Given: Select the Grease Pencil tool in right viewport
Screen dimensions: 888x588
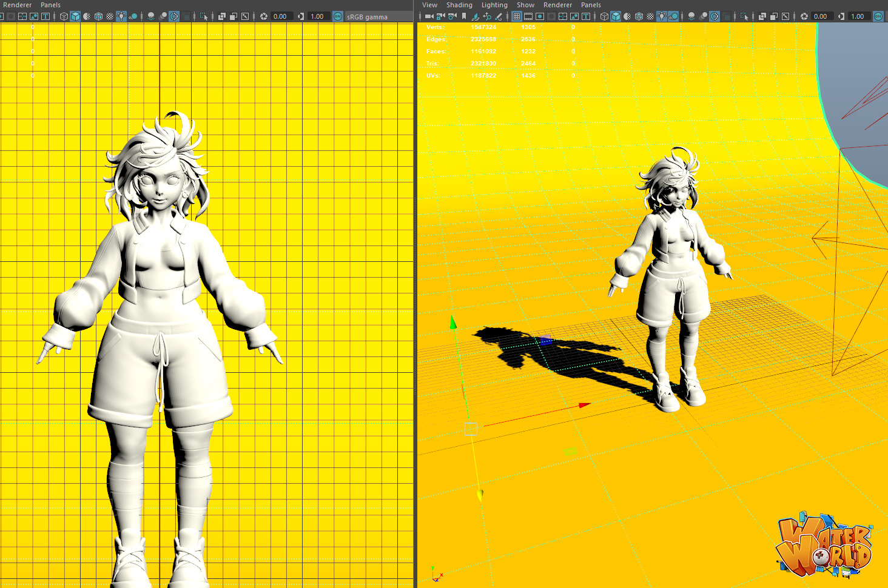Looking at the screenshot, I should [499, 16].
